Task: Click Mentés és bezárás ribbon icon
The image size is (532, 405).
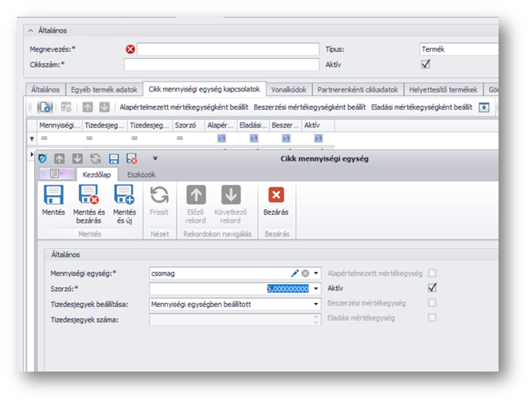Action: (88, 196)
